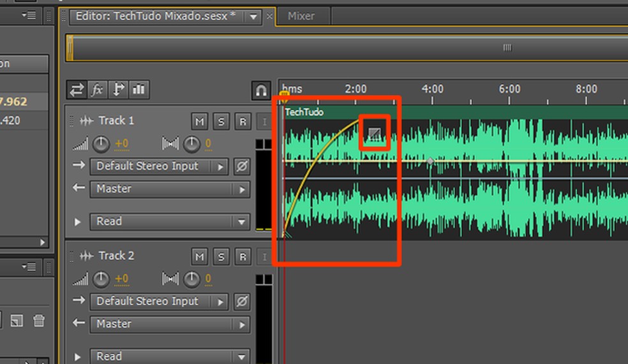This screenshot has height=364, width=628.
Task: Click the zoom navigator center grip
Action: click(507, 48)
